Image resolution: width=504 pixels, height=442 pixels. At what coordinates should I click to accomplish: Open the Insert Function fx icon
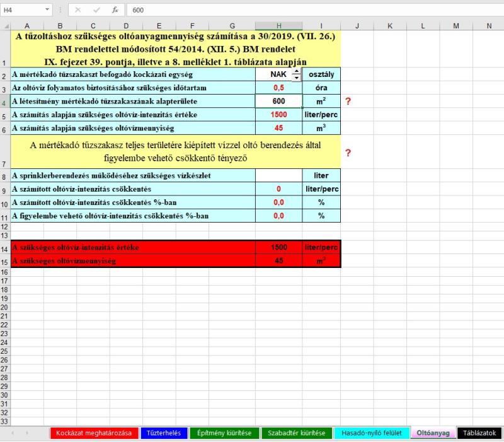coord(115,10)
